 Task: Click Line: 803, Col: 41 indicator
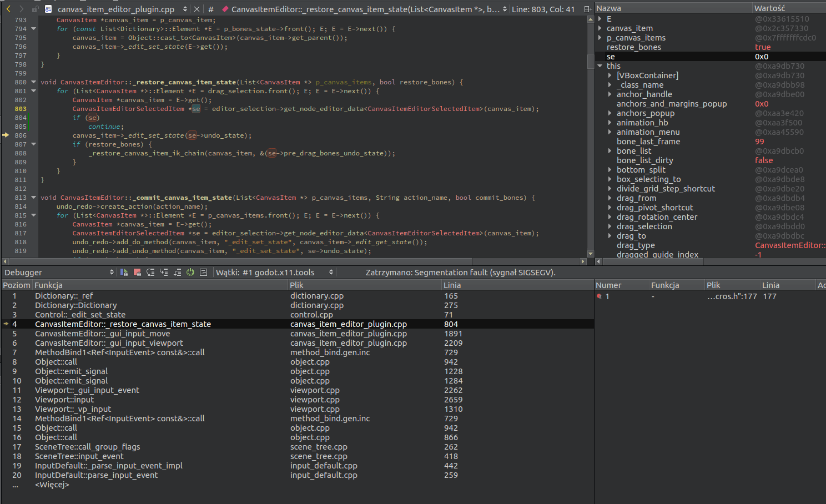543,9
